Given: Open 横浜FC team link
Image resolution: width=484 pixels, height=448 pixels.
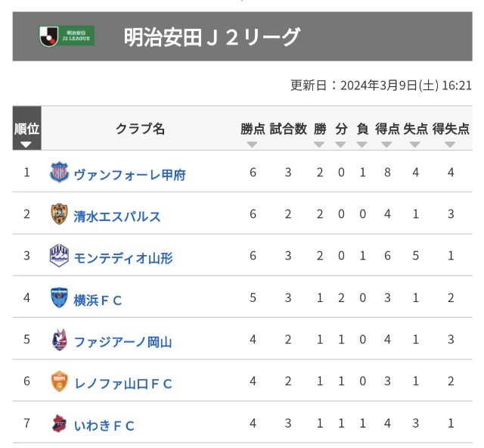Looking at the screenshot, I should click(x=98, y=300).
